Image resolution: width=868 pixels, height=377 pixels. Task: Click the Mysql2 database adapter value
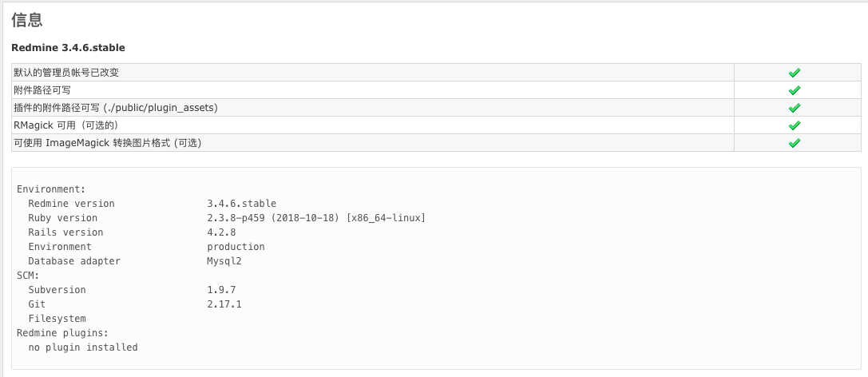click(x=224, y=261)
